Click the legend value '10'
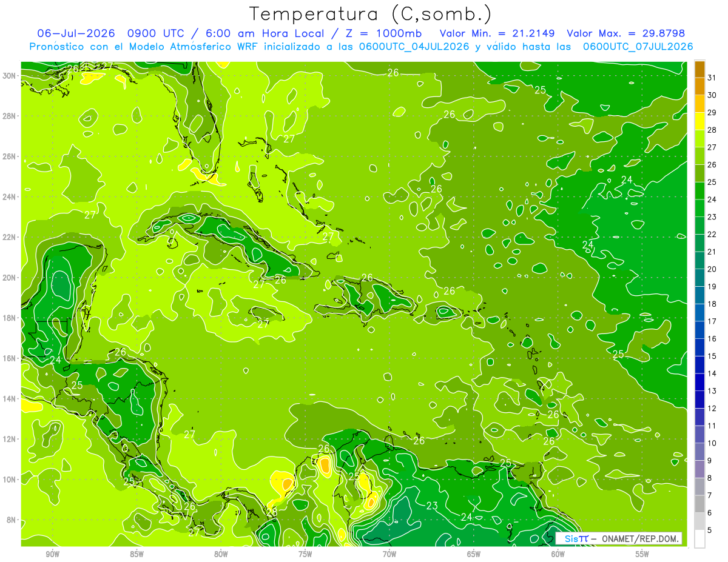 (712, 443)
